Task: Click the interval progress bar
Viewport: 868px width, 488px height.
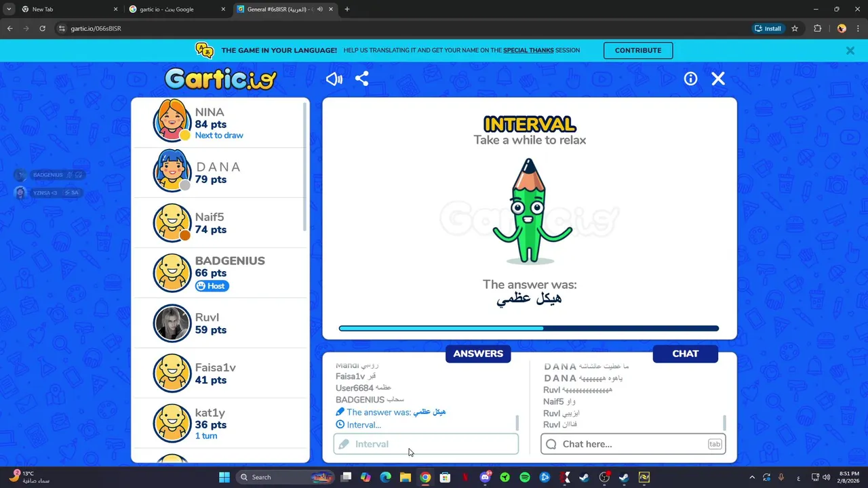Action: click(529, 329)
